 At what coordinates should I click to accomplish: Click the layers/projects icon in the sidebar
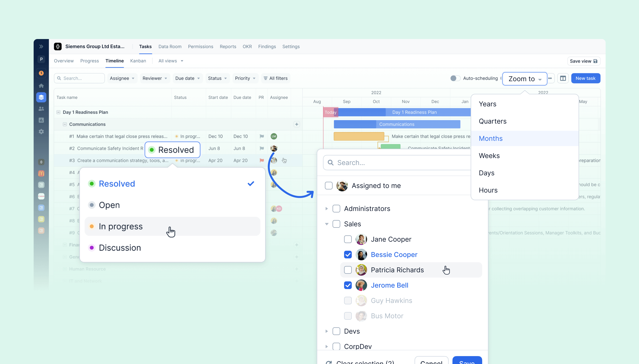tap(41, 97)
